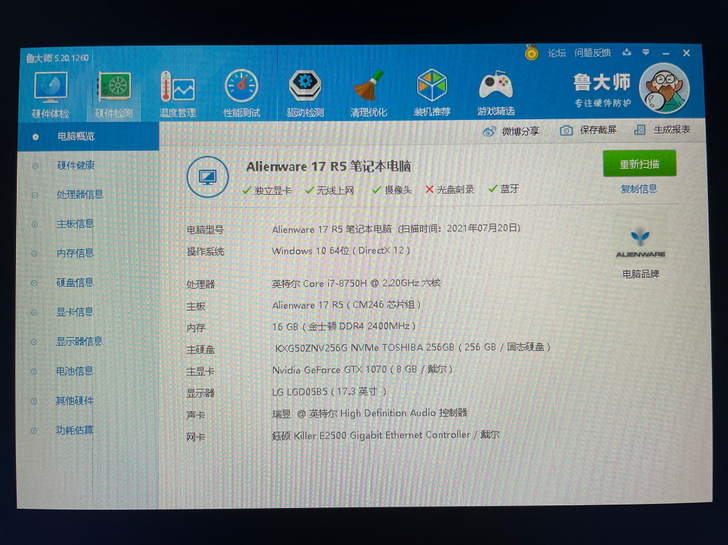Open 显卡信息 from the sidebar list
Screen dimensions: 728x545
coord(75,312)
